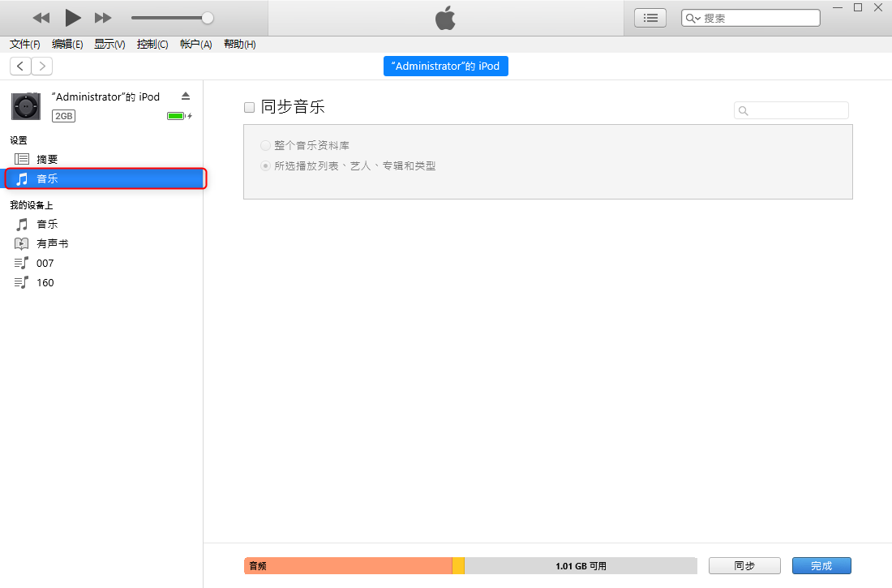Open the 文件(F) menu

[25, 44]
